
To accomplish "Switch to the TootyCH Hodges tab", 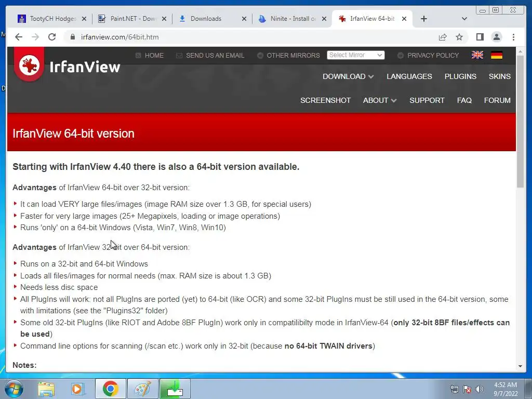I will (49, 19).
